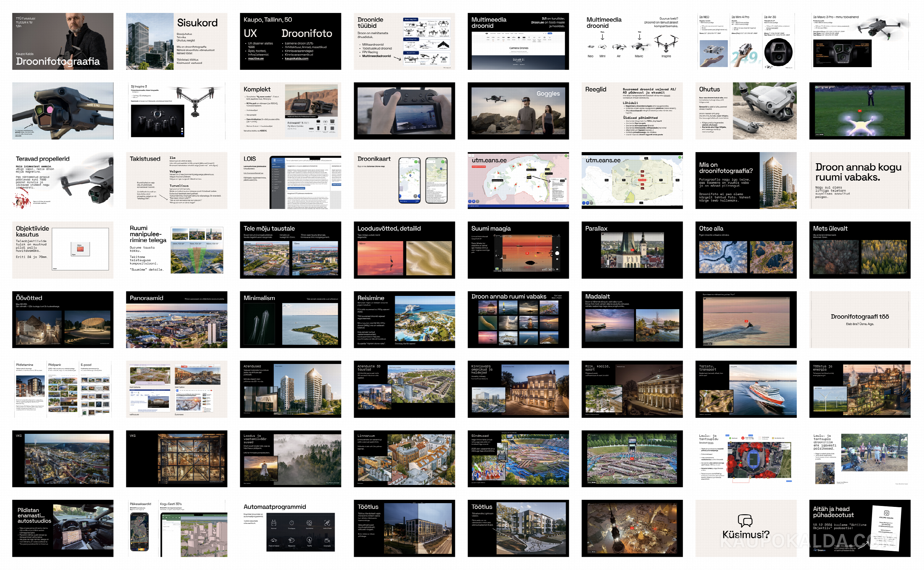
Task: Select the Goggles slide thumbnail
Action: click(518, 111)
